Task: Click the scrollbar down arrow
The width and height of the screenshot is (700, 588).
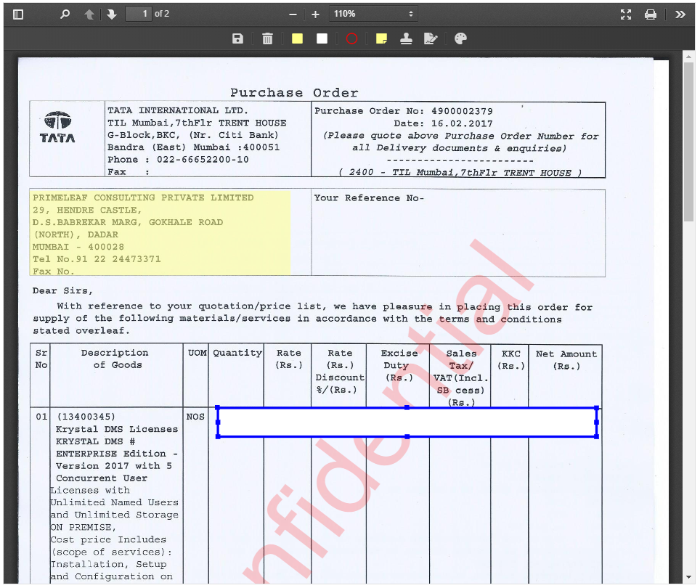Action: tap(689, 578)
